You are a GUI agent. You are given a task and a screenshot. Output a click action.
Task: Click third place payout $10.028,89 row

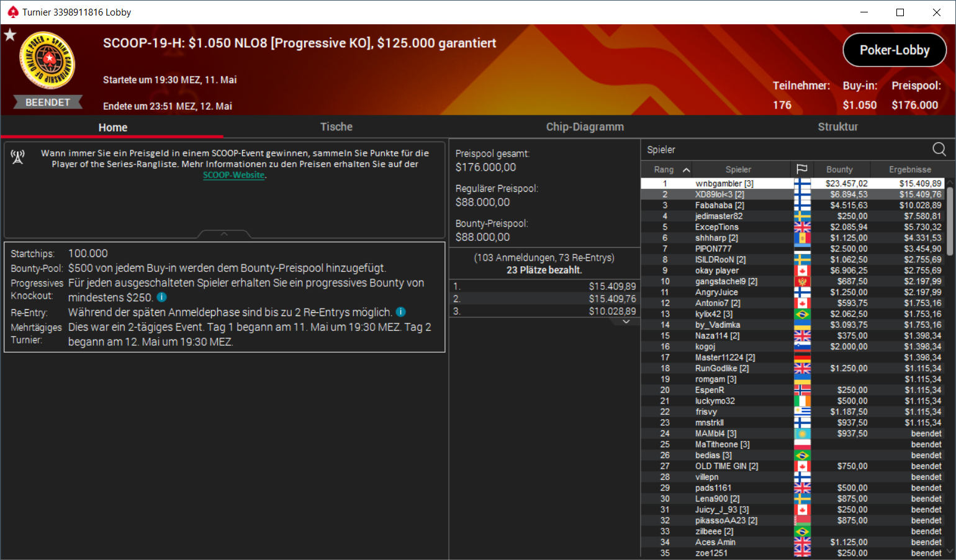[x=544, y=311]
